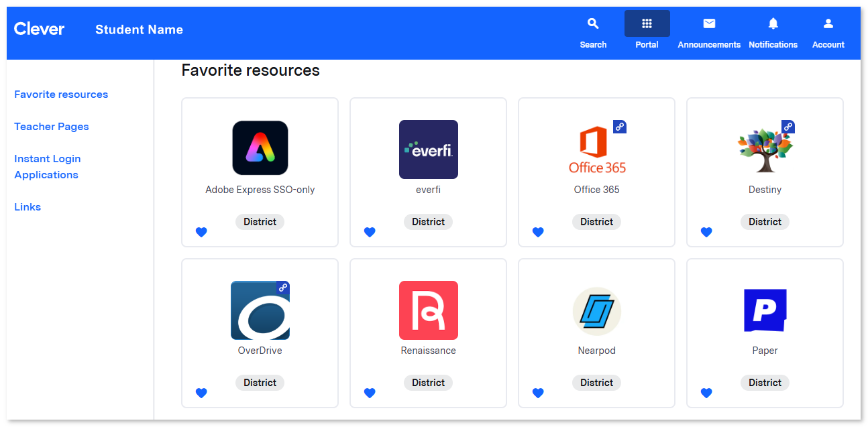Toggle the everfi favorite heart
Viewport: 868px width, 427px height.
(x=370, y=232)
